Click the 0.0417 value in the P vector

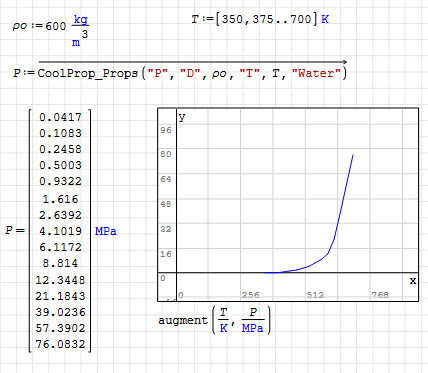60,117
